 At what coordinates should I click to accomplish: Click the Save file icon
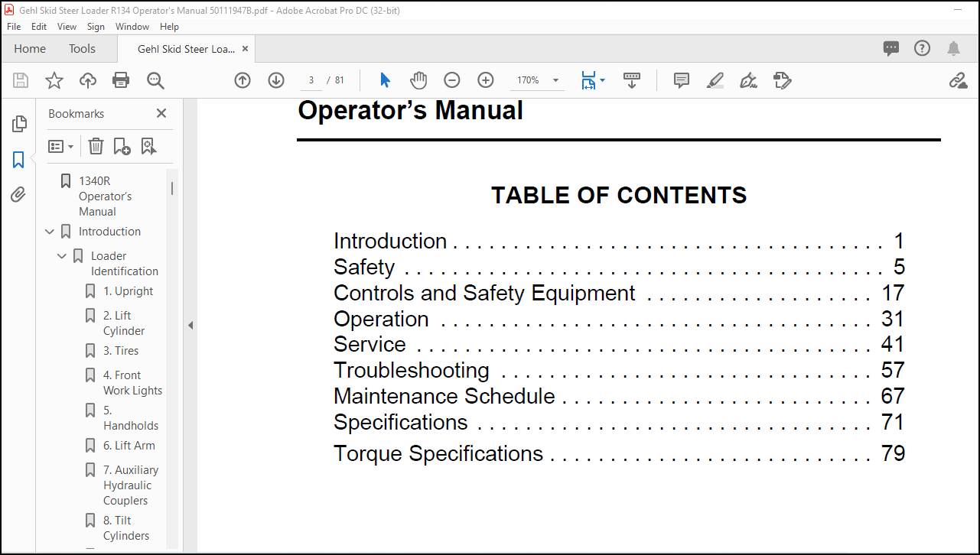[21, 80]
